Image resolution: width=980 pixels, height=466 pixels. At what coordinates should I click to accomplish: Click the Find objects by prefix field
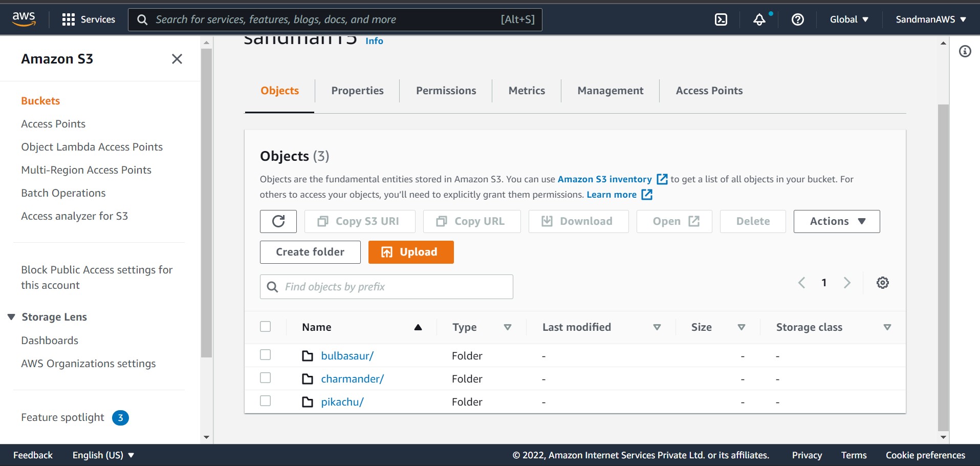[386, 286]
